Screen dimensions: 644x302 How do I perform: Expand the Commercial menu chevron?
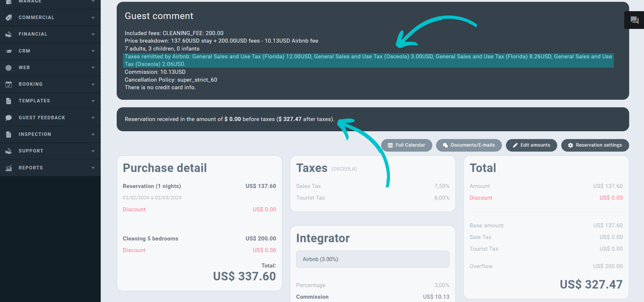93,17
